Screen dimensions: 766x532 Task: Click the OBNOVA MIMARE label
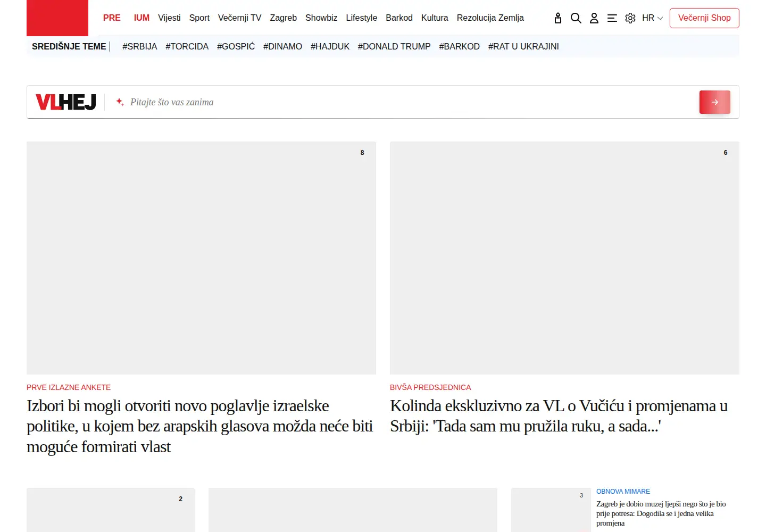click(623, 492)
